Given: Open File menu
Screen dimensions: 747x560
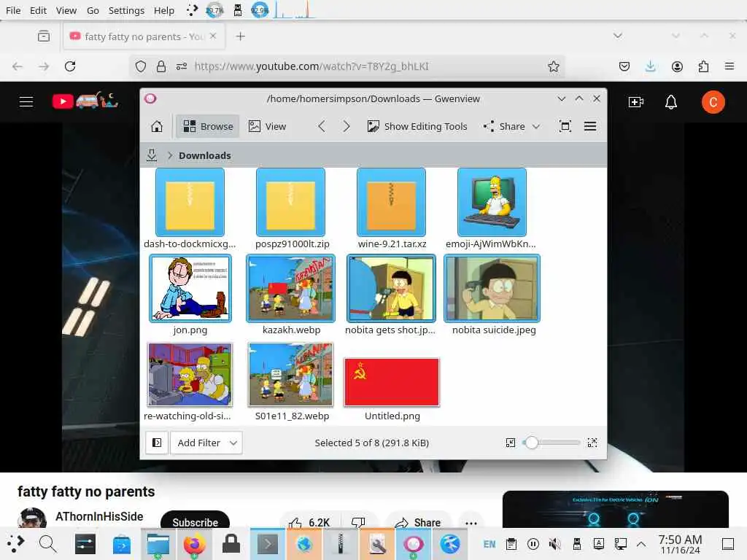Looking at the screenshot, I should pos(13,10).
